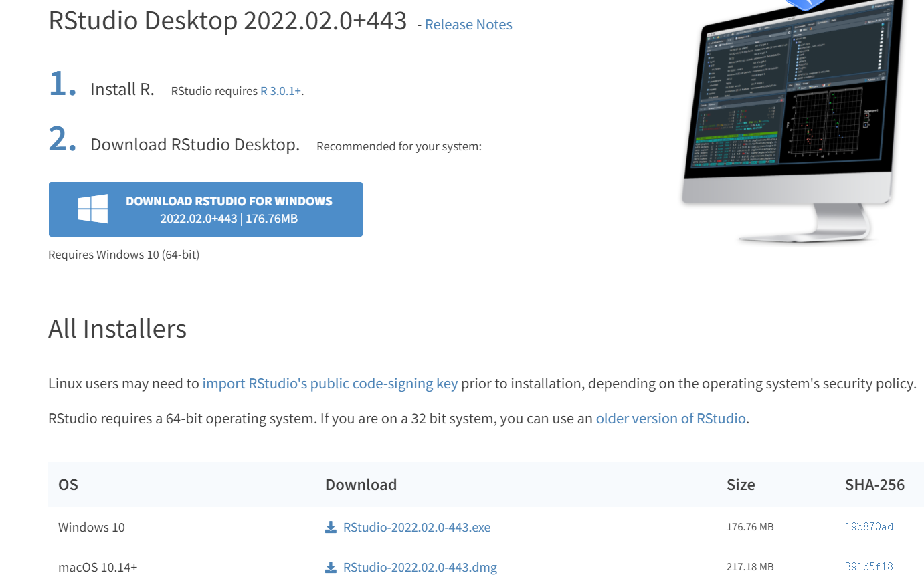The height and width of the screenshot is (581, 924).
Task: Download RStudio-2022.02.0-443.exe installer
Action: (417, 528)
